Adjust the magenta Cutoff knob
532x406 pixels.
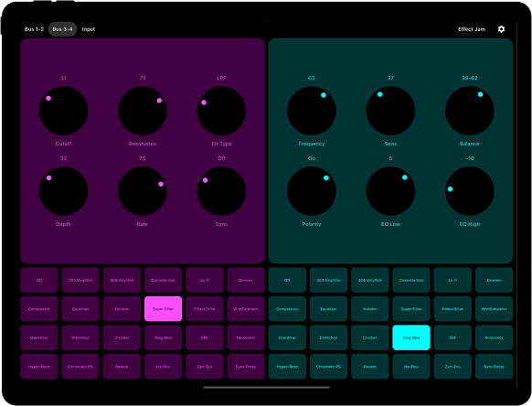[63, 111]
